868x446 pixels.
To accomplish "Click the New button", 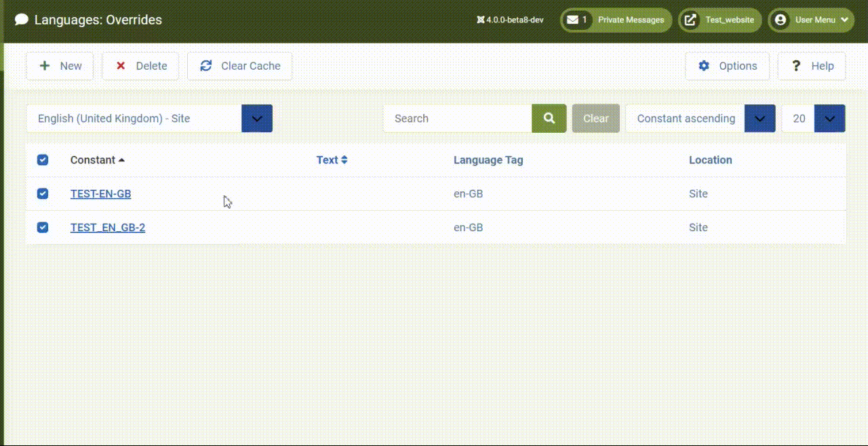I will (x=60, y=66).
